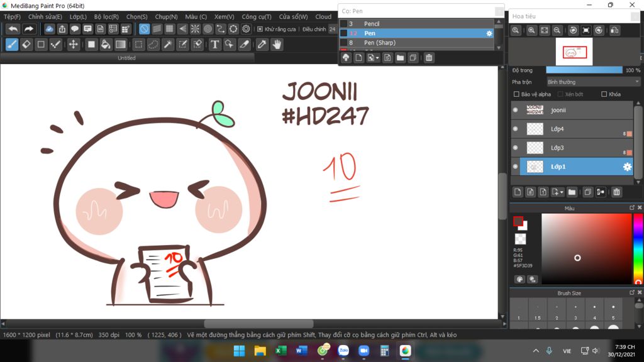Screen dimensions: 644x362
Task: Expand the add-layer dropdown arrow
Action: coord(562,192)
